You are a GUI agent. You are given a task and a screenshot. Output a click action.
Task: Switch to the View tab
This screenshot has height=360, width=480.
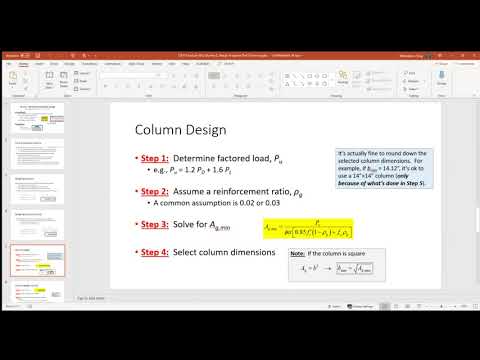[x=172, y=64]
